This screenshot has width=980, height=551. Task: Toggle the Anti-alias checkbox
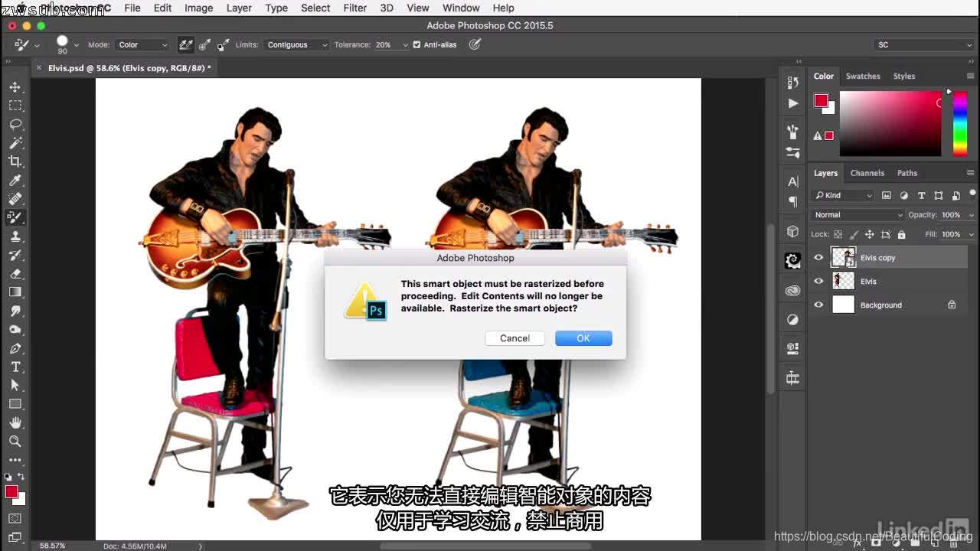pos(416,44)
